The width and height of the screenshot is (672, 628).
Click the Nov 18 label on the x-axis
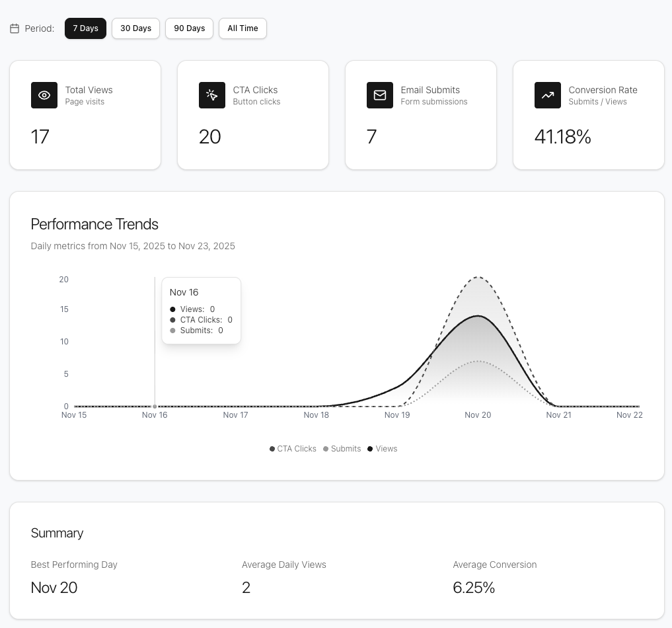[316, 415]
